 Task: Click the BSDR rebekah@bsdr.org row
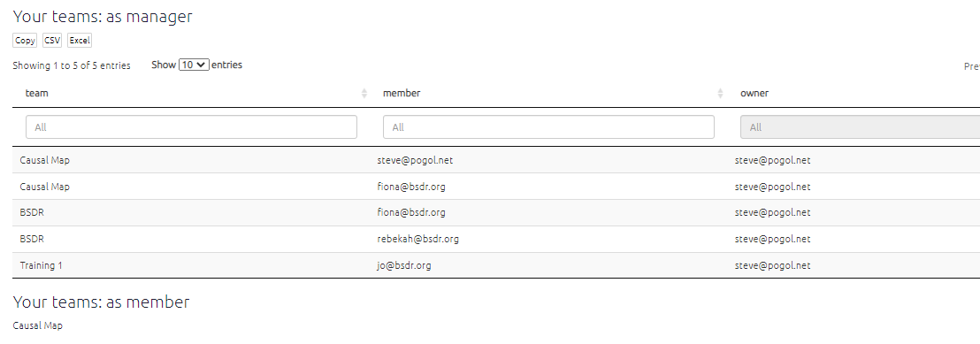[496, 239]
